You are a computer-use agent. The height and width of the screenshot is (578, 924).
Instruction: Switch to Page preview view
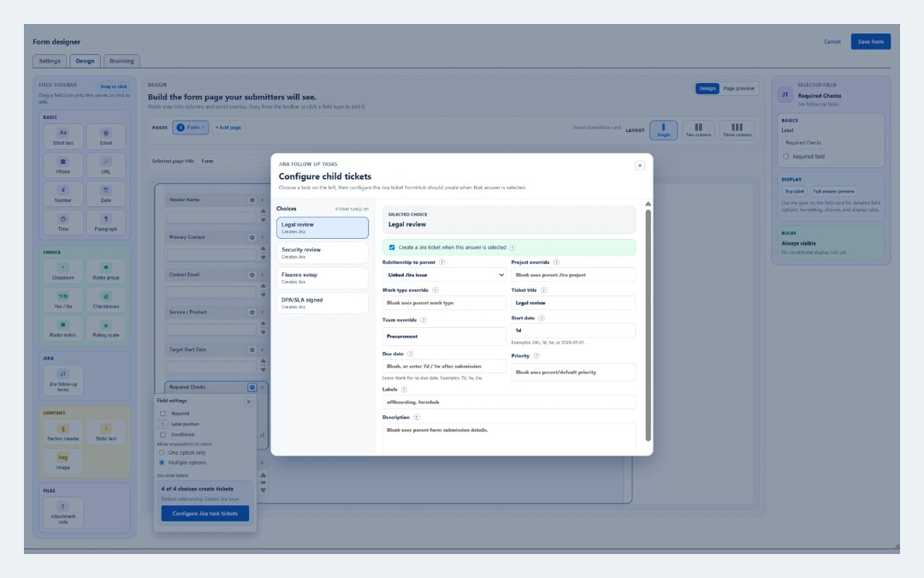coord(738,88)
